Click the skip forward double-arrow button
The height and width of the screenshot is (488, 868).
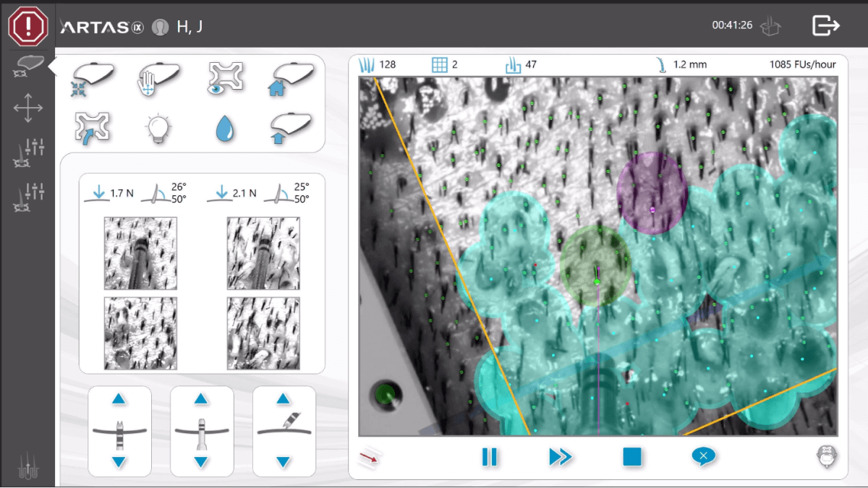click(x=561, y=457)
